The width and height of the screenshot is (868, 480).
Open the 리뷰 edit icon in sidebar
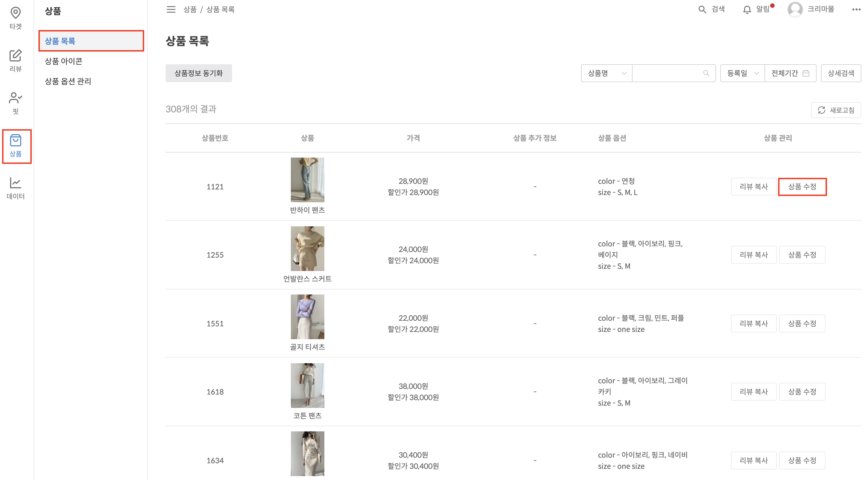[15, 56]
